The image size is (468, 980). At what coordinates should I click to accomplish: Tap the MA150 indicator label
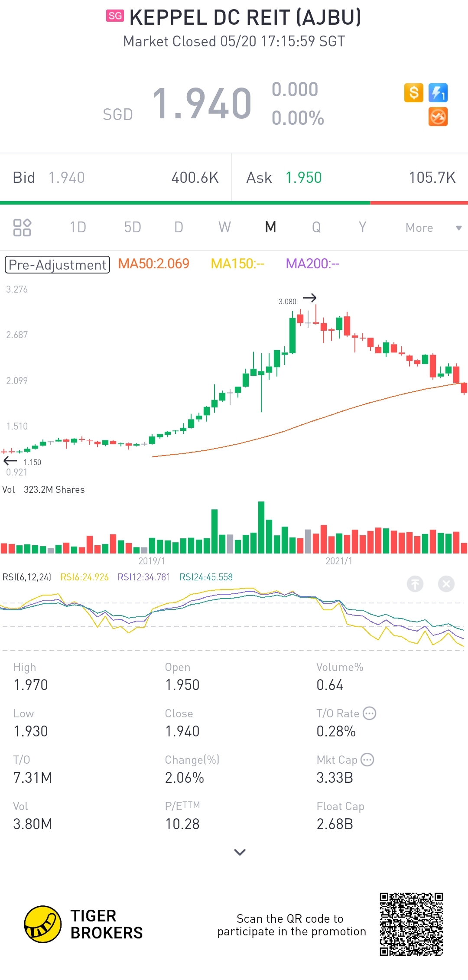click(237, 264)
